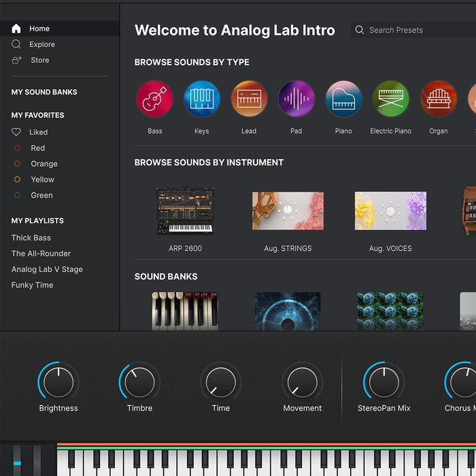The width and height of the screenshot is (476, 476).
Task: Click the Timbre knob
Action: 139,382
